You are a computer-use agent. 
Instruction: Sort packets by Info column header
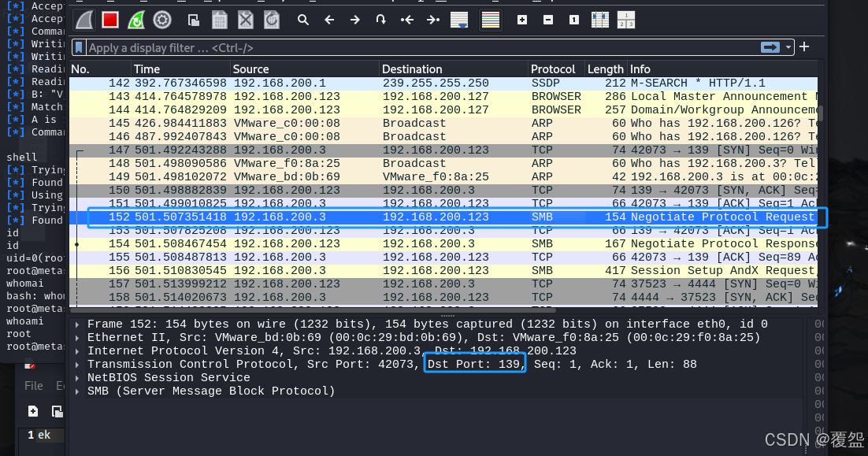tap(722, 69)
